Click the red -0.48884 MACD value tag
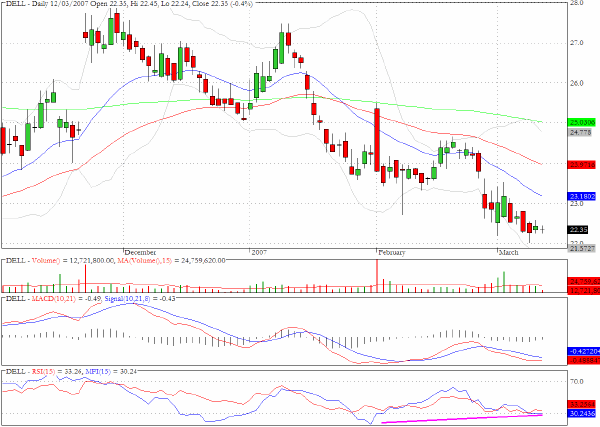The image size is (600, 427). (x=584, y=360)
